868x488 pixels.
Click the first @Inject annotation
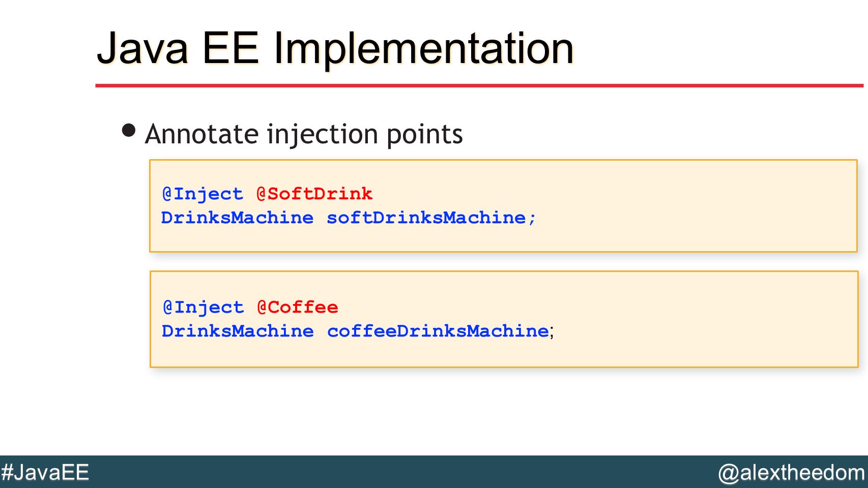tap(202, 194)
